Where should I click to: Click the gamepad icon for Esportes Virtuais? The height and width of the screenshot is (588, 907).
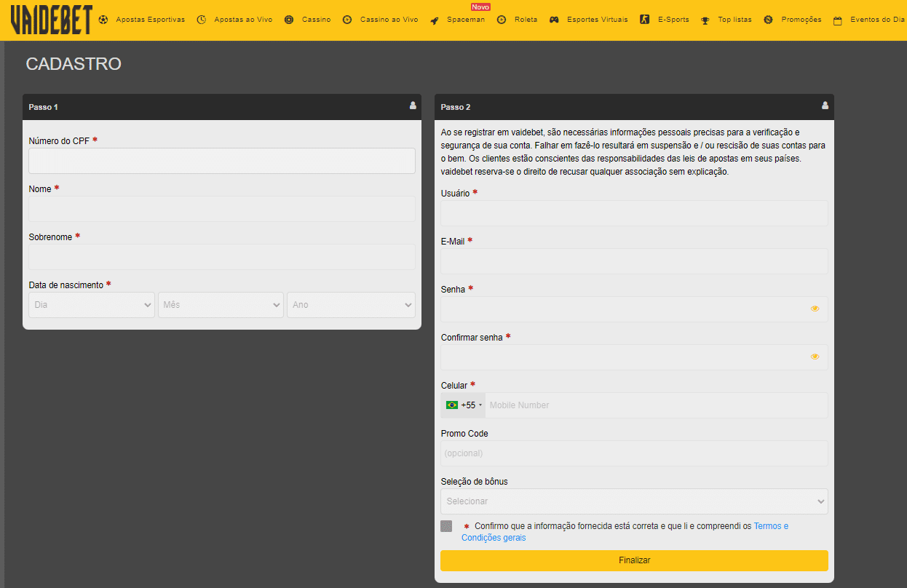[x=554, y=20]
